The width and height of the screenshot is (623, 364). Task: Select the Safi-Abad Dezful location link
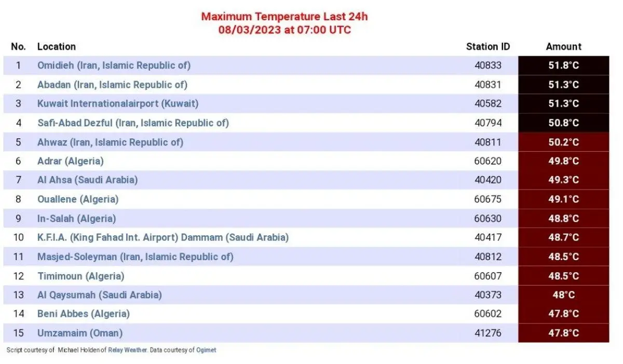pos(133,123)
